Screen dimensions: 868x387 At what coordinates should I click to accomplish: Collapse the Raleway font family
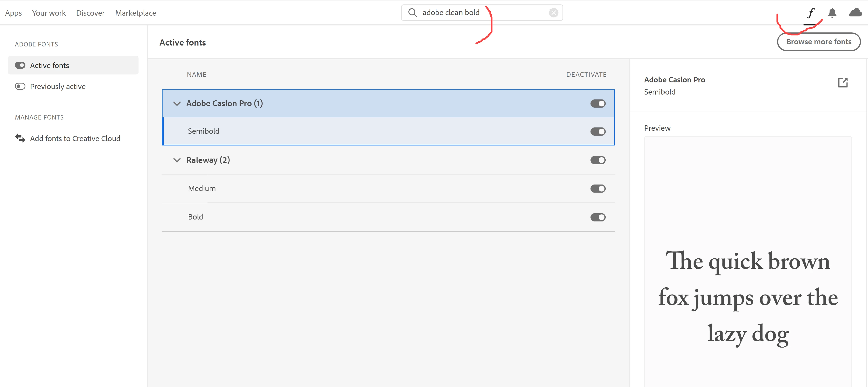[177, 160]
